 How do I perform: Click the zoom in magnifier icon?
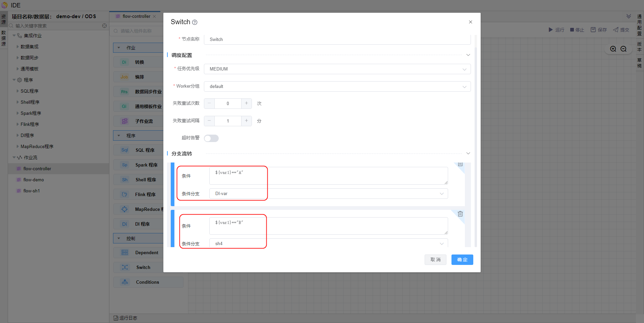coord(613,49)
